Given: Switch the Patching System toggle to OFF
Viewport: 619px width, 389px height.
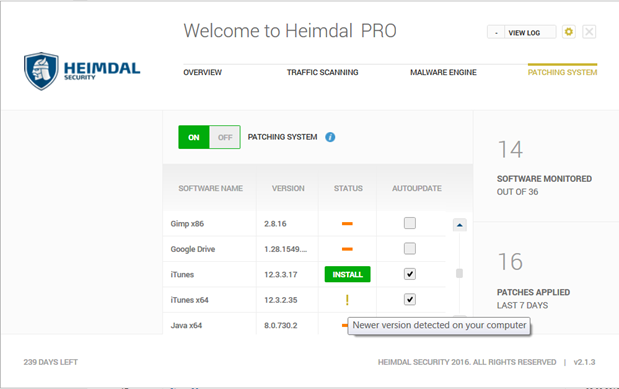Looking at the screenshot, I should point(225,137).
